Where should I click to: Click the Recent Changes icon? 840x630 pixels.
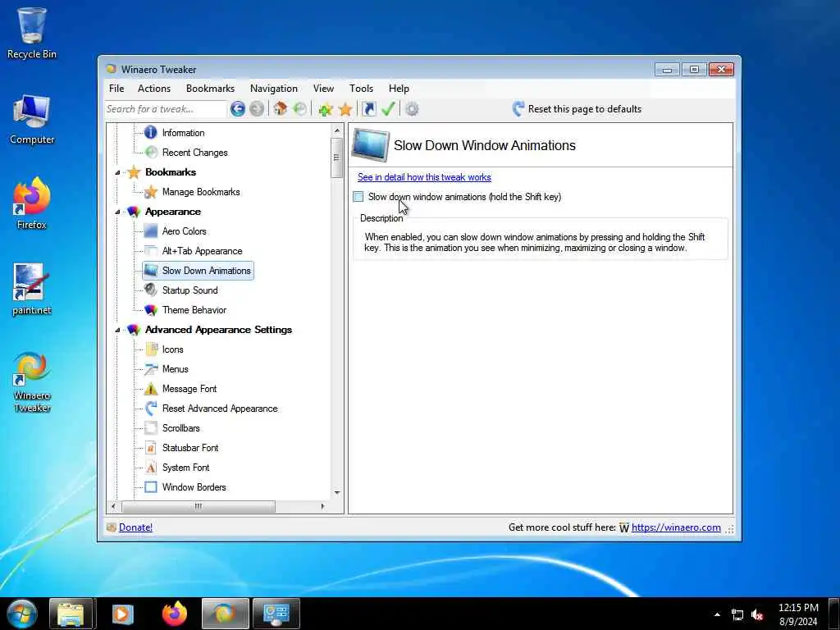[x=151, y=152]
